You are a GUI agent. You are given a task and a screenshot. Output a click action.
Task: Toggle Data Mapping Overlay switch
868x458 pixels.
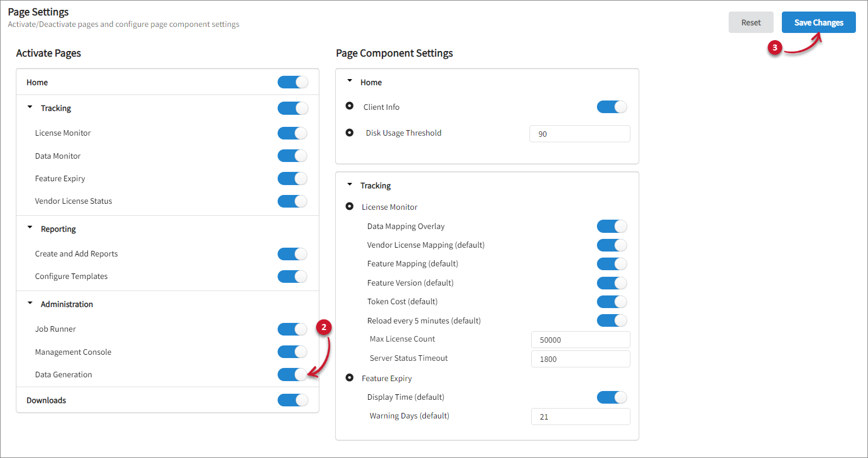point(612,226)
